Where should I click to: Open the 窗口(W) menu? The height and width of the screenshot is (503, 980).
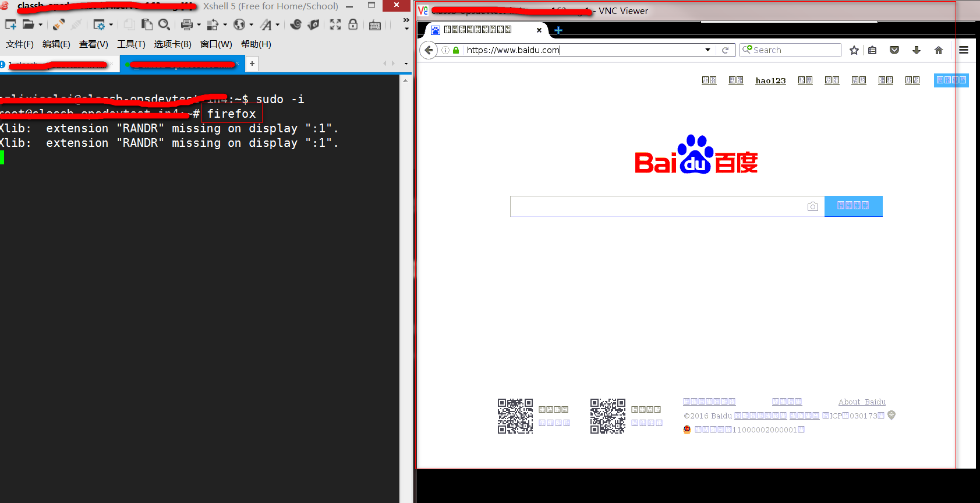(x=216, y=44)
